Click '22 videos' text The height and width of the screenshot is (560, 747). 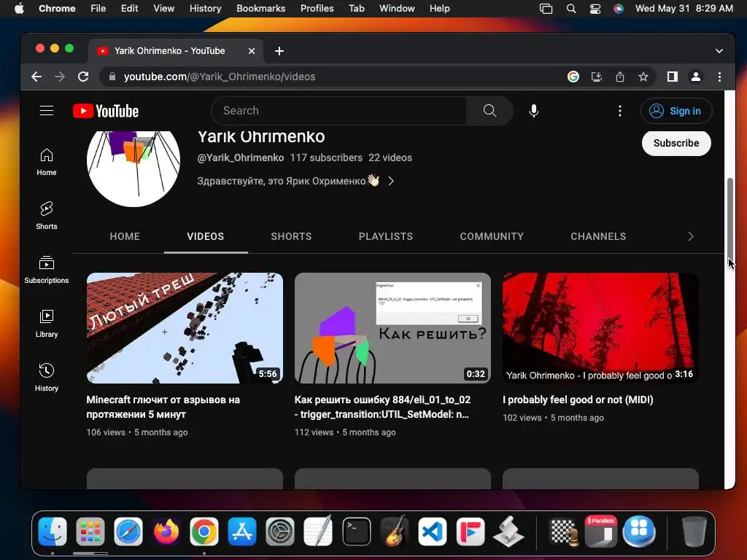[390, 157]
